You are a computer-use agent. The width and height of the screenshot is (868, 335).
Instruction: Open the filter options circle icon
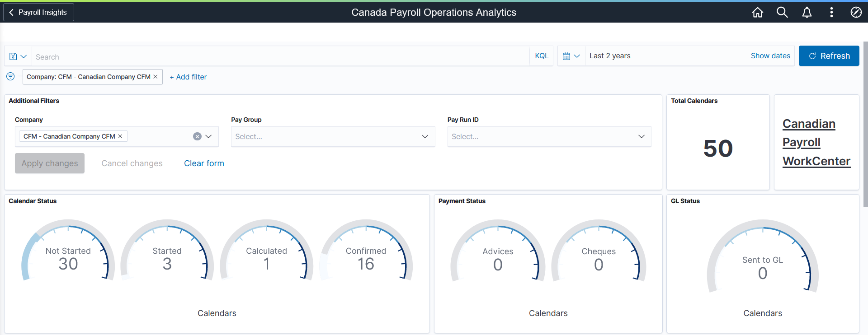coord(10,76)
